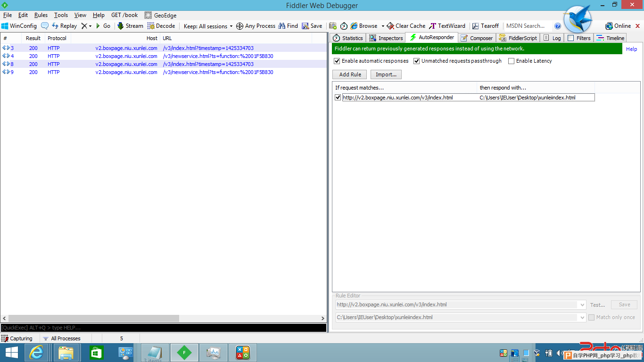Image resolution: width=644 pixels, height=362 pixels.
Task: Clear Cache from the toolbar
Action: (406, 26)
